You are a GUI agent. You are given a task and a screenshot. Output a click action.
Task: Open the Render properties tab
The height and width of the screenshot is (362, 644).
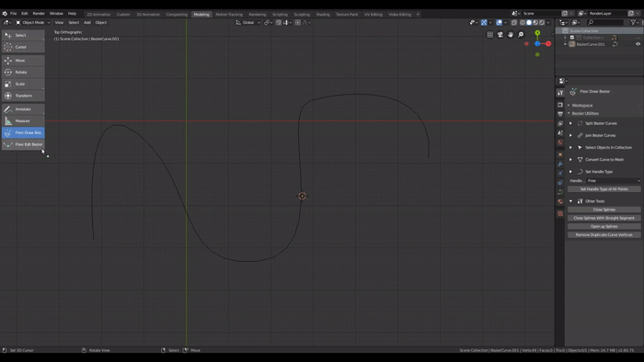click(560, 105)
